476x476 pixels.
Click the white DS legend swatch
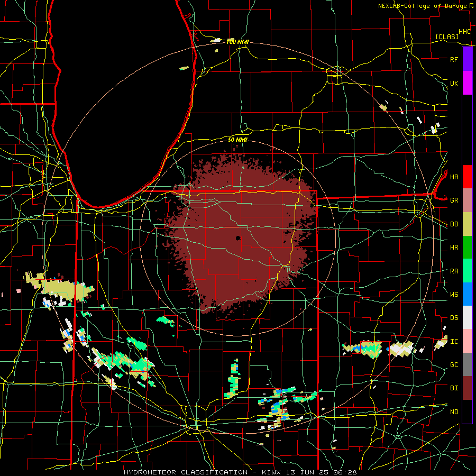467,317
